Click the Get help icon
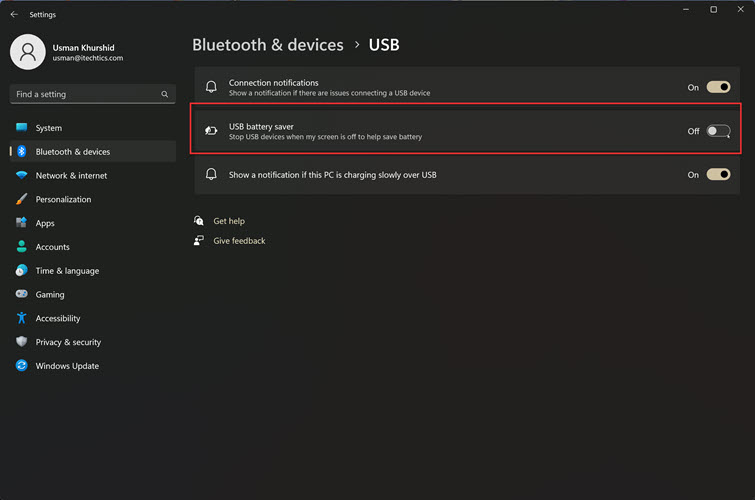Image resolution: width=755 pixels, height=500 pixels. point(199,221)
